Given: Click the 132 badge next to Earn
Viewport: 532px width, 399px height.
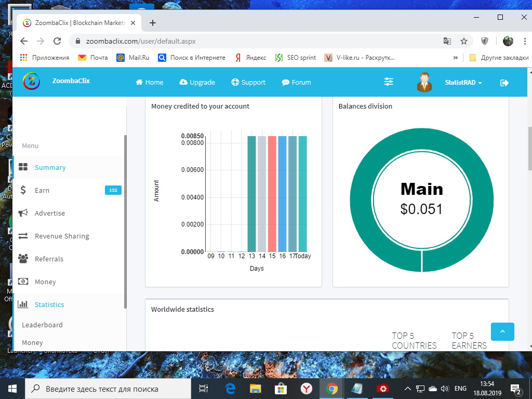Looking at the screenshot, I should click(113, 190).
